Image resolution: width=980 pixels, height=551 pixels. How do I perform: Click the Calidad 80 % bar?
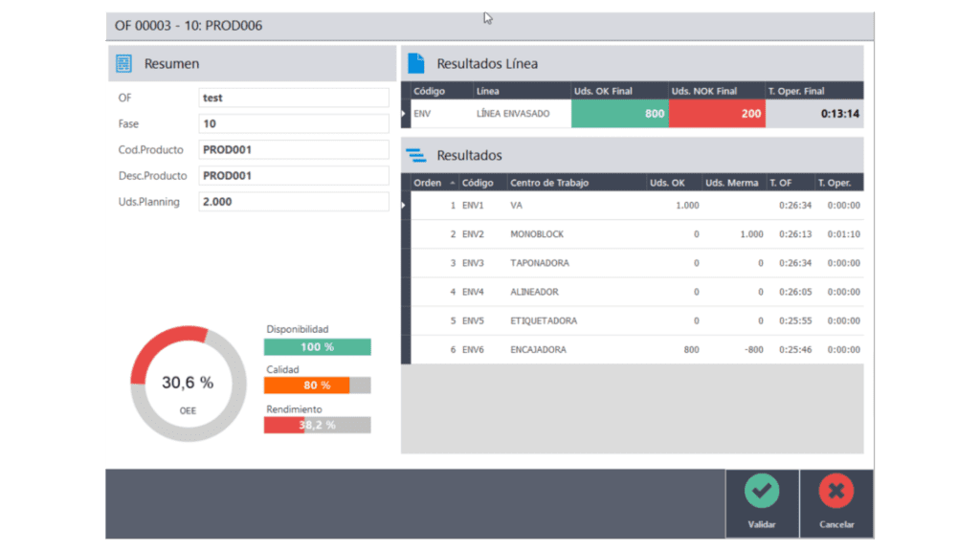pos(318,386)
